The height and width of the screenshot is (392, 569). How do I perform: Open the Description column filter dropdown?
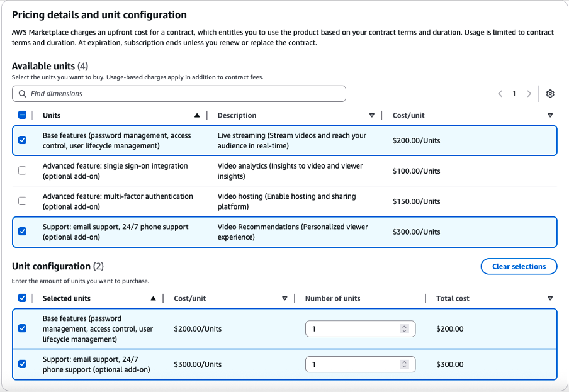(371, 115)
